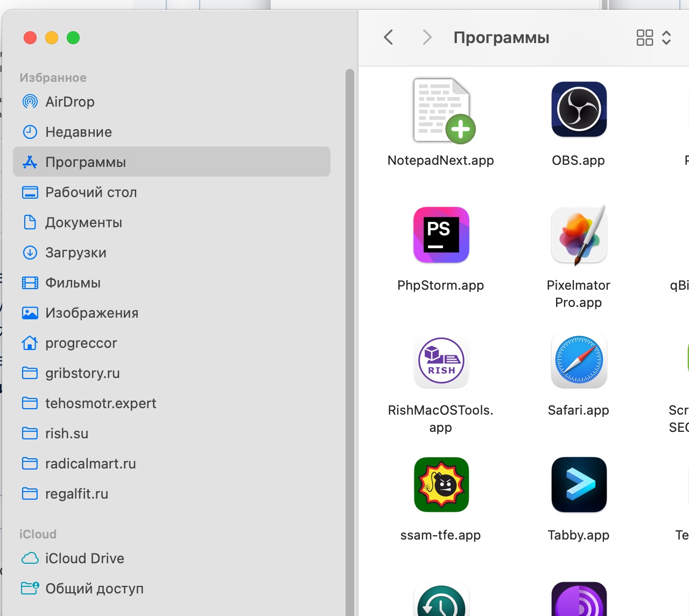689x616 pixels.
Task: Select the Pixelmator Pro app icon
Action: click(x=579, y=235)
